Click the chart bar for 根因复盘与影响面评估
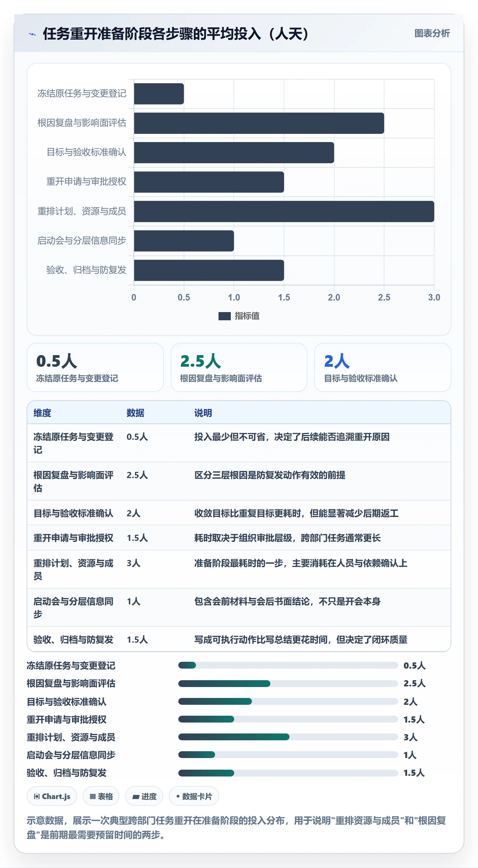This screenshot has height=868, width=478. pyautogui.click(x=259, y=123)
